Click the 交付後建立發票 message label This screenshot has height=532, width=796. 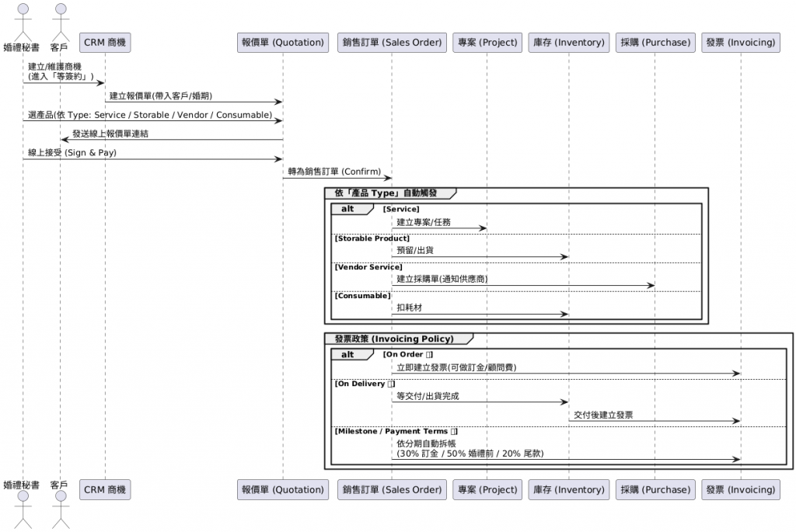pos(603,415)
